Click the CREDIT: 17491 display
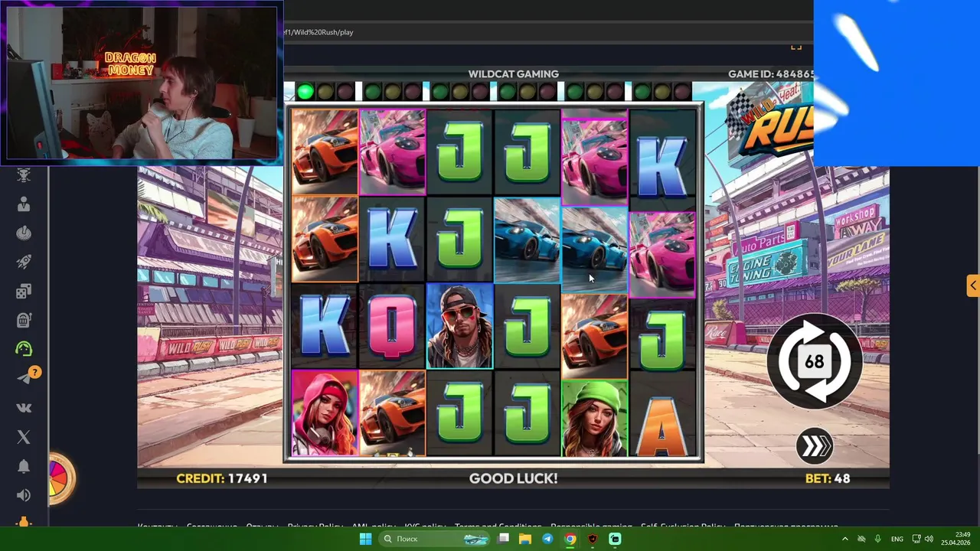Image resolution: width=980 pixels, height=551 pixels. pyautogui.click(x=222, y=478)
